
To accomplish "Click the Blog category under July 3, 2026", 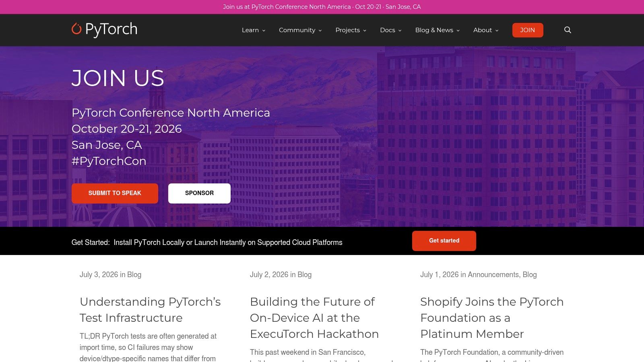I will [134, 275].
